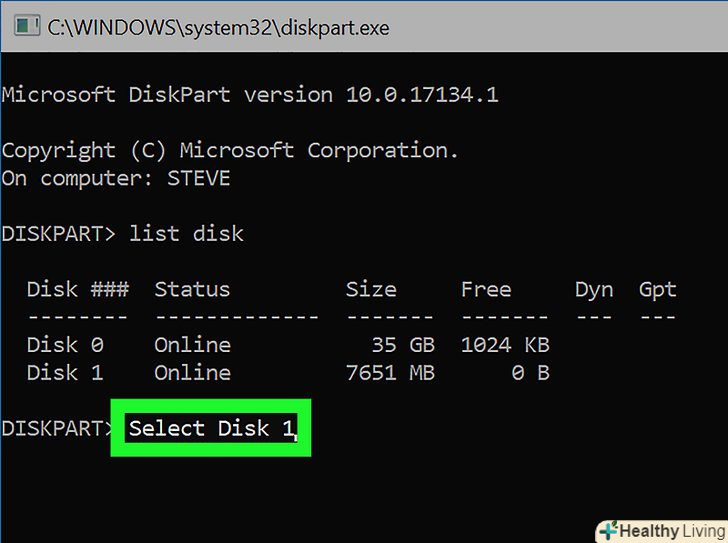
Task: Click the '7651 MB' size value
Action: pyautogui.click(x=390, y=373)
